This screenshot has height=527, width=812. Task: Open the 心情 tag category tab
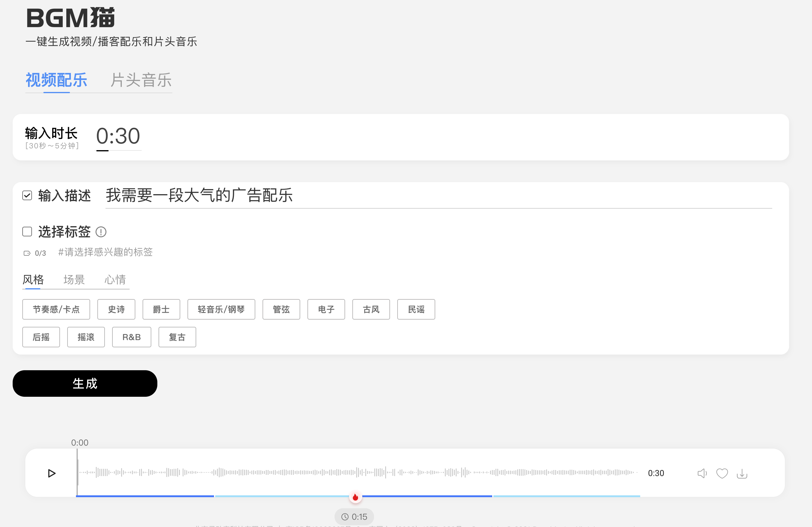115,279
